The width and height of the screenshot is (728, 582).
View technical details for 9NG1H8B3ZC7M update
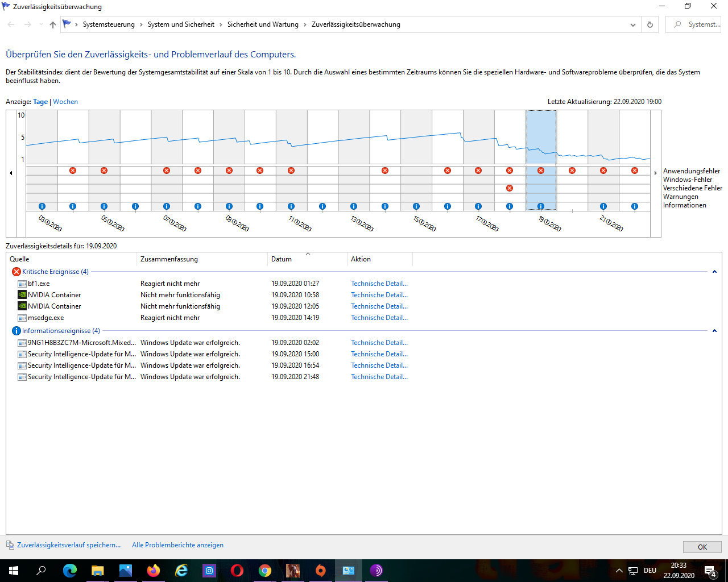(x=379, y=343)
